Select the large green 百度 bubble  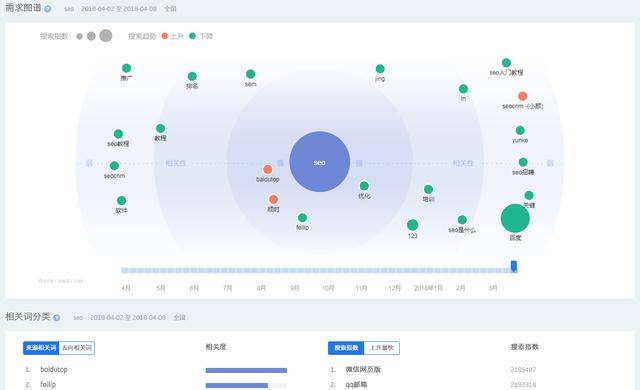click(515, 218)
